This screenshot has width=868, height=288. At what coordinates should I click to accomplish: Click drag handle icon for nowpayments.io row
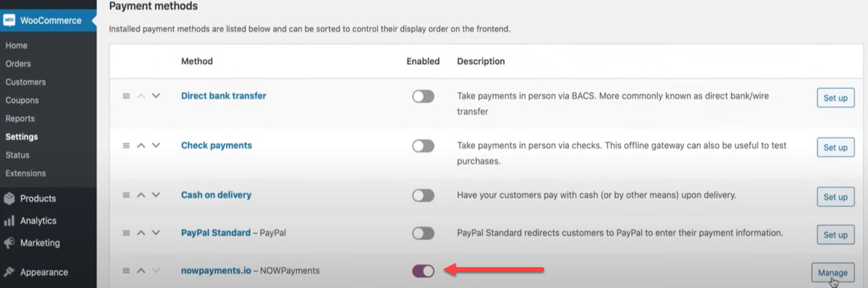(x=126, y=271)
